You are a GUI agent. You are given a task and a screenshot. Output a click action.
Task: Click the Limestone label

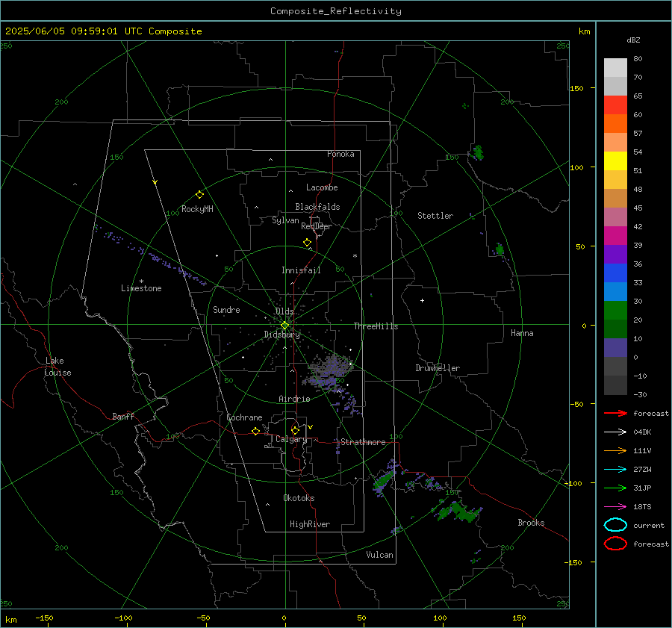click(x=141, y=288)
